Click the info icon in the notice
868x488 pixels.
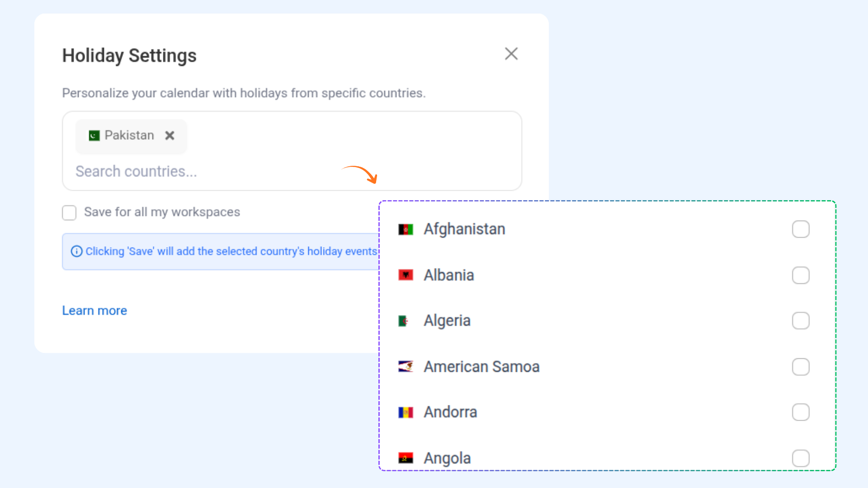(77, 251)
